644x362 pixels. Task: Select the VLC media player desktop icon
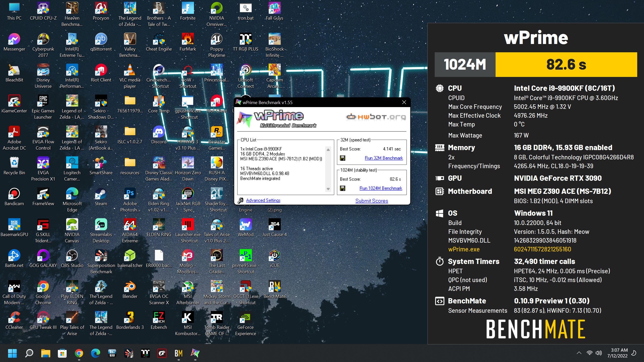click(130, 76)
